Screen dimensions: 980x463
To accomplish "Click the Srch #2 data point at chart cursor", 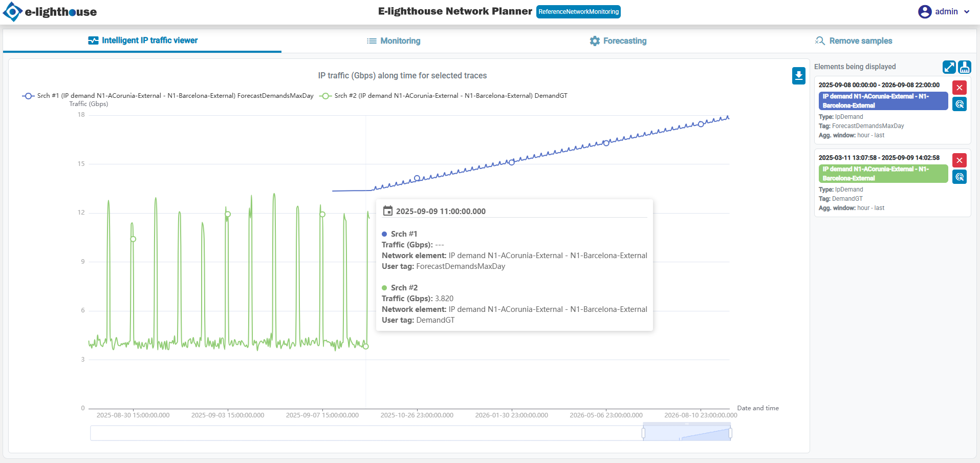I will (366, 347).
